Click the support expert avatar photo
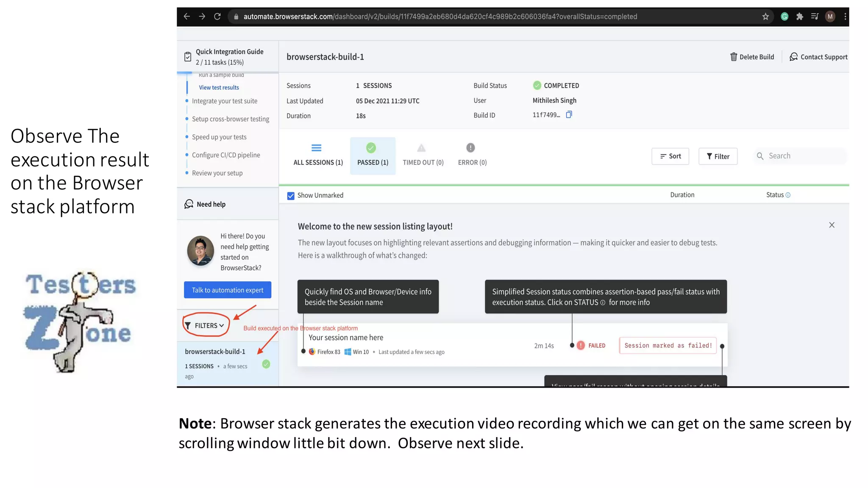 200,250
